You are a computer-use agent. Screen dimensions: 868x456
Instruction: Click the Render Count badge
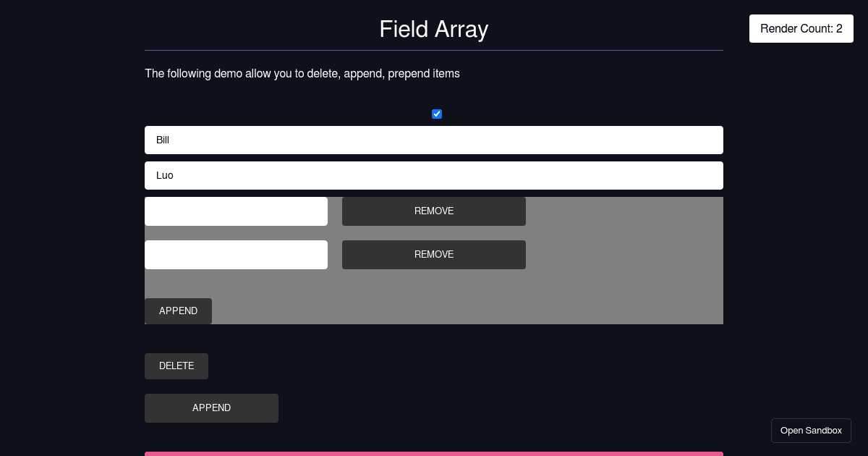point(801,29)
